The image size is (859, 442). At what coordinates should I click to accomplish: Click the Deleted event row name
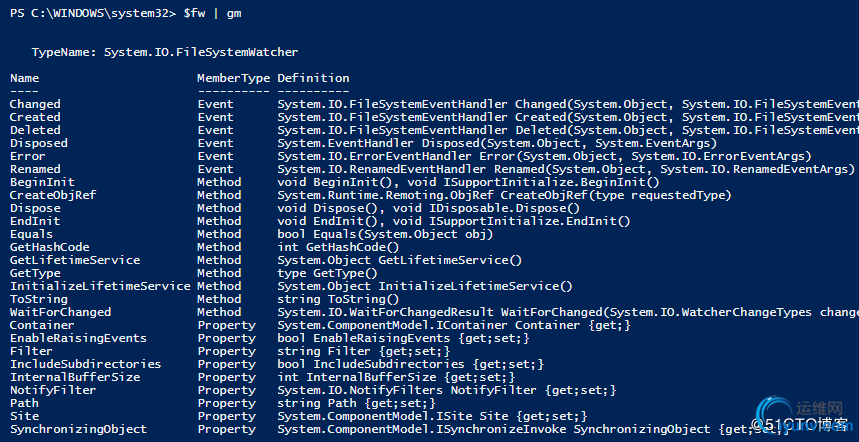pos(35,130)
